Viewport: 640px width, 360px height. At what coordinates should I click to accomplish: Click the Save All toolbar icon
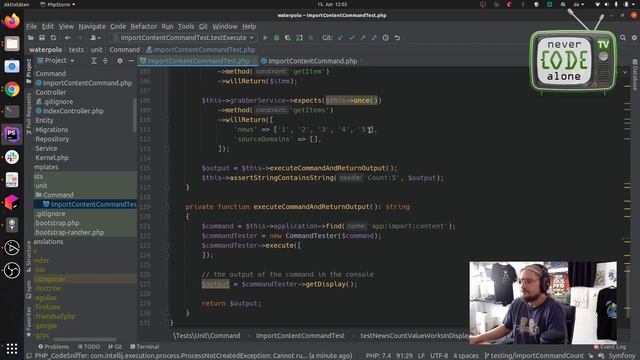[42, 38]
